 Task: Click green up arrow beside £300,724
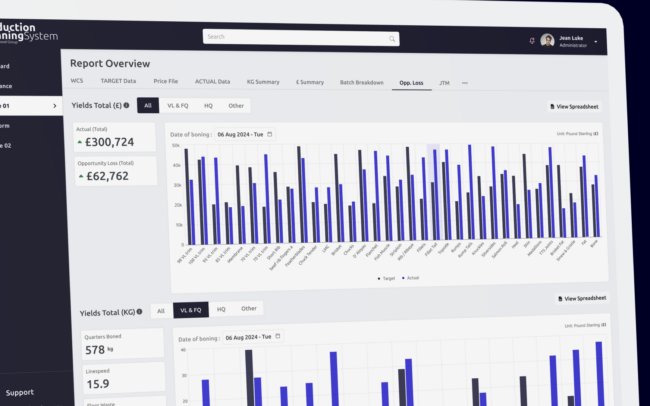pos(80,142)
